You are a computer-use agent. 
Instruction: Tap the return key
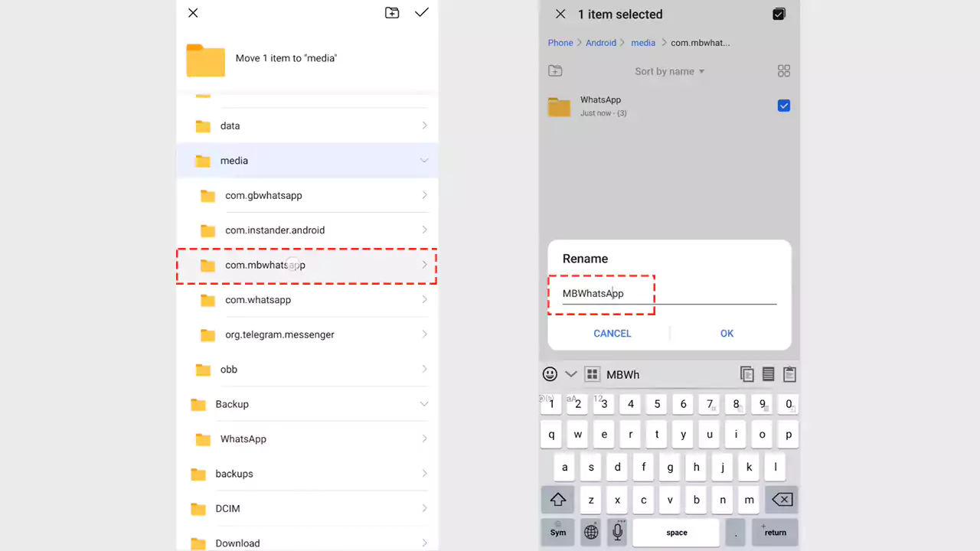click(x=776, y=533)
